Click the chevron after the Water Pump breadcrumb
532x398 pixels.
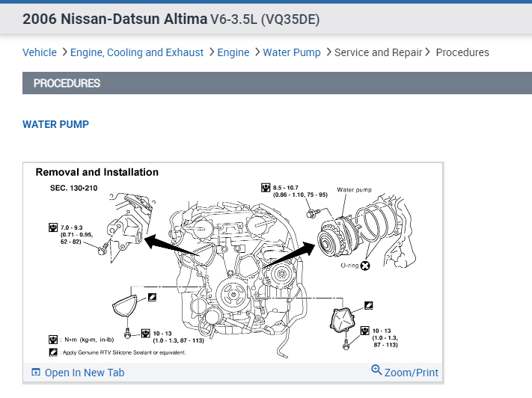click(x=327, y=52)
